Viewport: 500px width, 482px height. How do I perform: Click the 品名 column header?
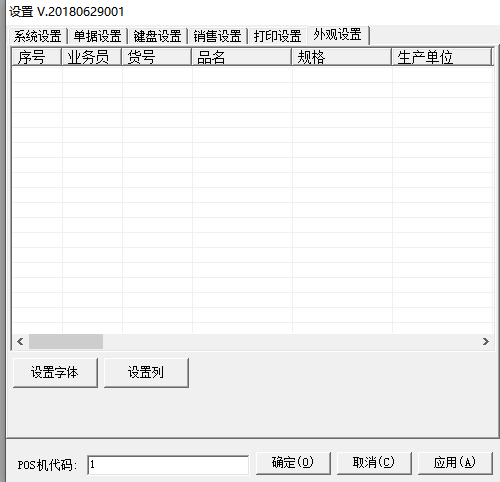click(x=242, y=57)
